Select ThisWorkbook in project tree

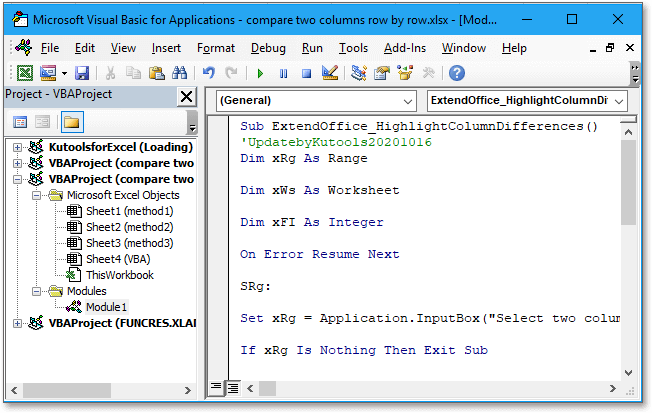120,275
